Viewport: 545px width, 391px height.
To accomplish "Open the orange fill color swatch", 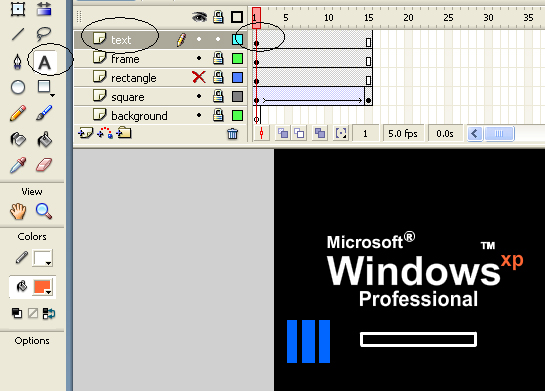I will coord(42,287).
